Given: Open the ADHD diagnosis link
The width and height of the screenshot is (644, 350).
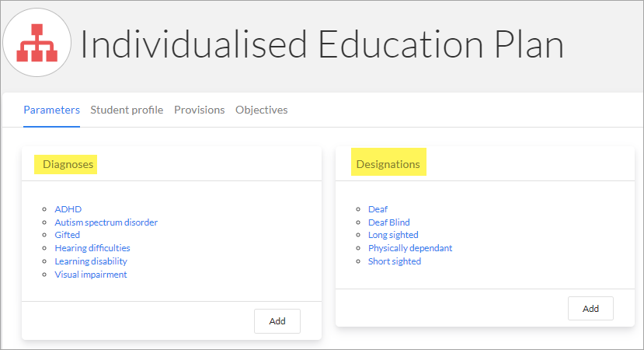Looking at the screenshot, I should coord(68,209).
